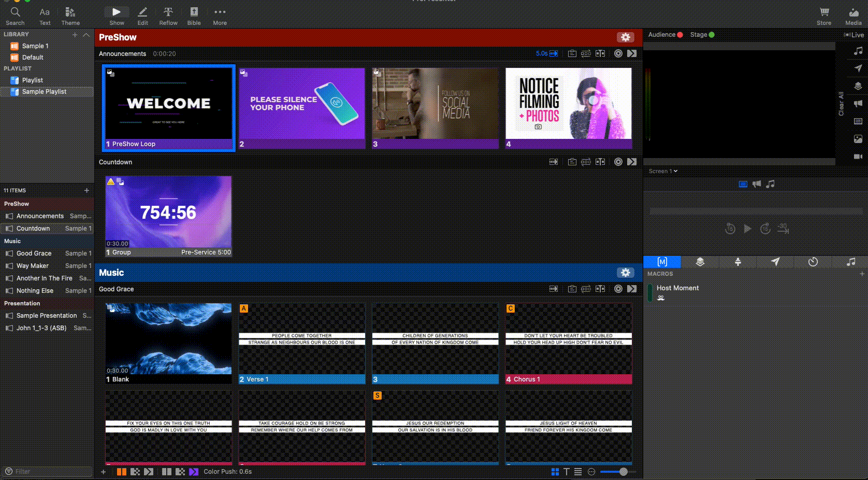The image size is (868, 480).
Task: Toggle the Audience screens output
Action: (666, 35)
